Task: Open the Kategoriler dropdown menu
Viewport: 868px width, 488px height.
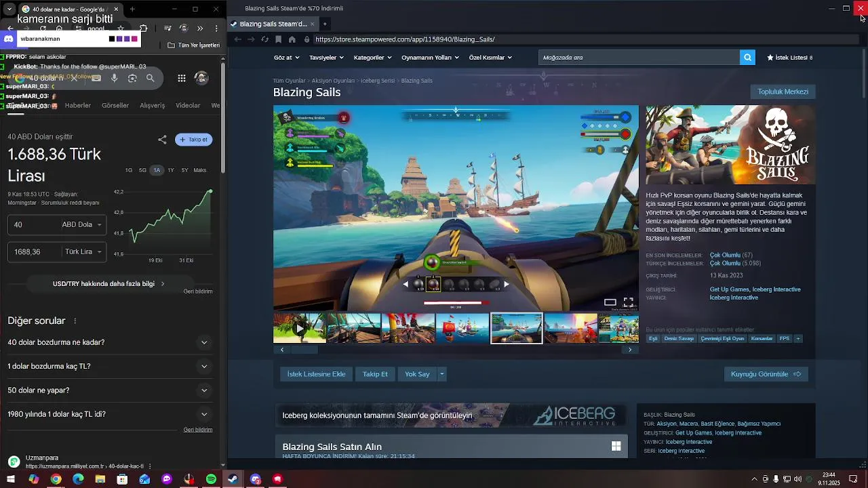Action: [372, 58]
